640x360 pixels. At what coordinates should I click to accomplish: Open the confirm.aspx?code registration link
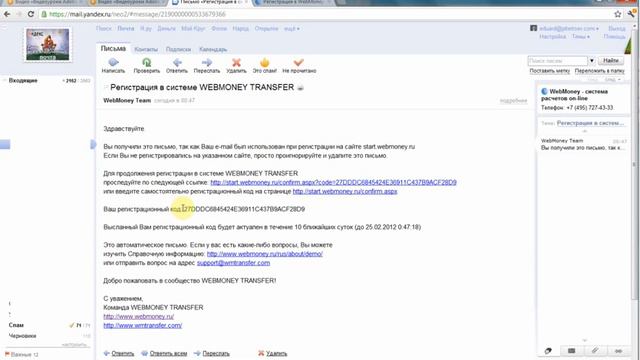tap(333, 182)
